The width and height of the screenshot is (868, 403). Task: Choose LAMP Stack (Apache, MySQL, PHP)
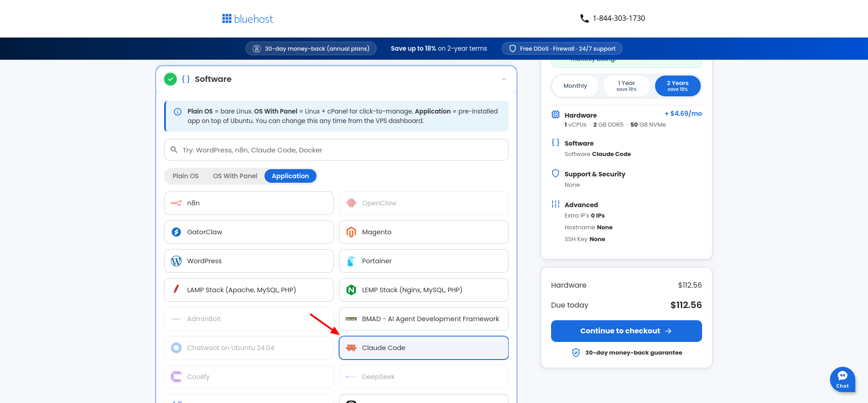pos(249,290)
